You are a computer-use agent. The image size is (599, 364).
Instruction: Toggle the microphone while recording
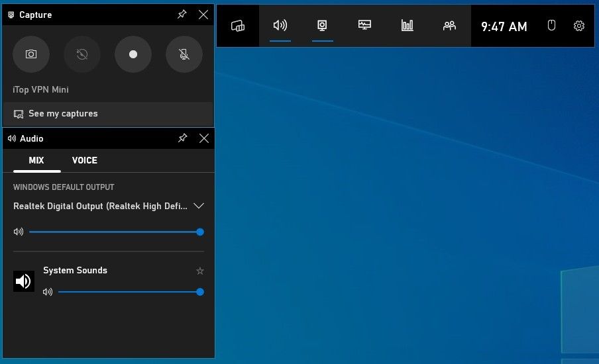[184, 54]
